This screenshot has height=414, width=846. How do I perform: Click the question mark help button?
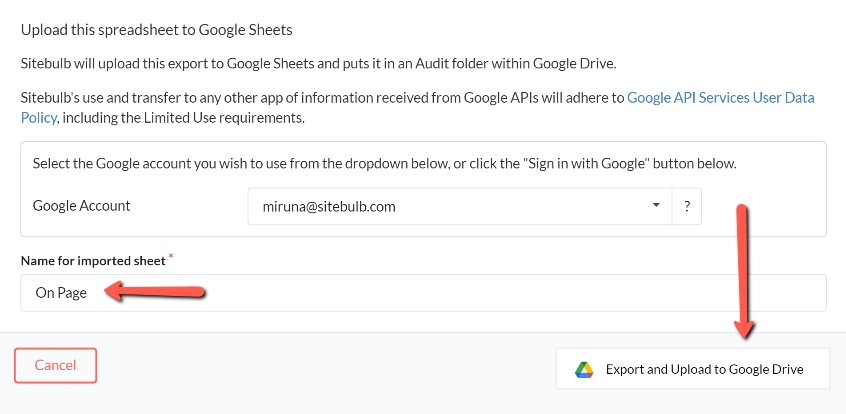687,206
